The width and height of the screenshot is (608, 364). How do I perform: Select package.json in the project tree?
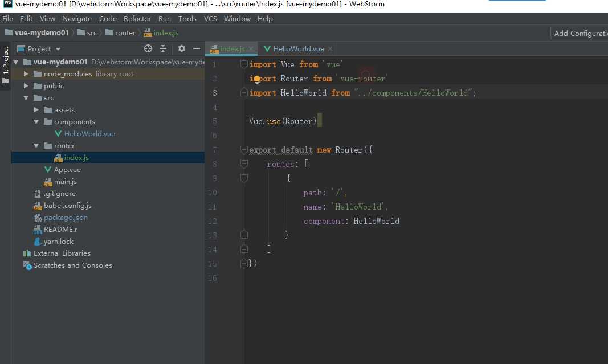click(66, 218)
